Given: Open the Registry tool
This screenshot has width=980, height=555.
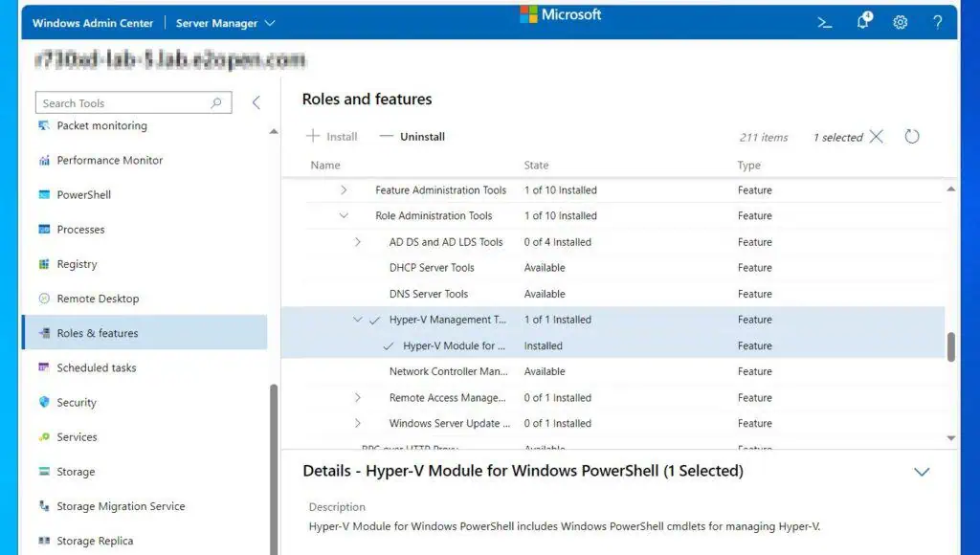Looking at the screenshot, I should point(77,264).
